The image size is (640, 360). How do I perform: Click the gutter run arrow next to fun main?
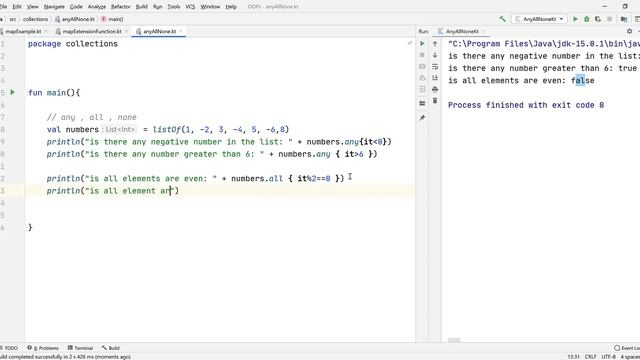pyautogui.click(x=13, y=92)
